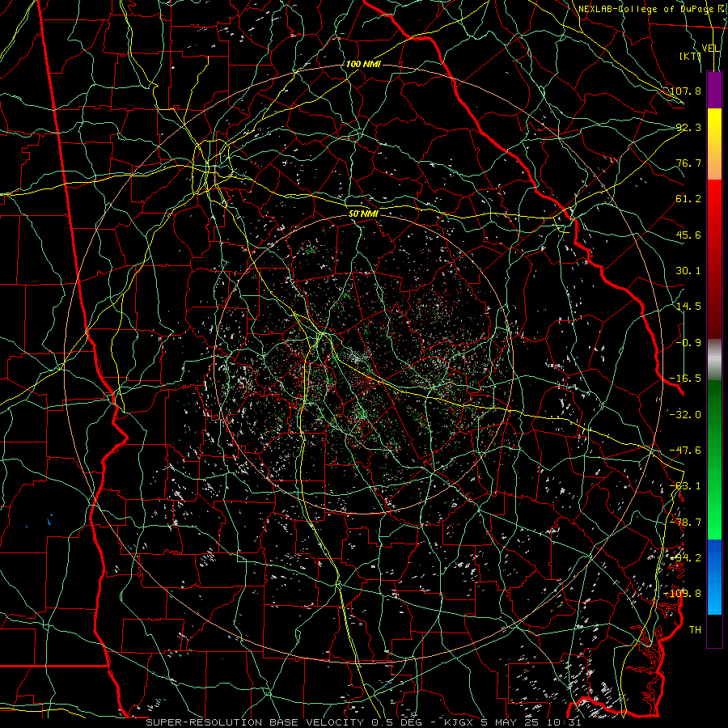728x728 pixels.
Task: Select the 45.6 scale value
Action: tap(688, 235)
